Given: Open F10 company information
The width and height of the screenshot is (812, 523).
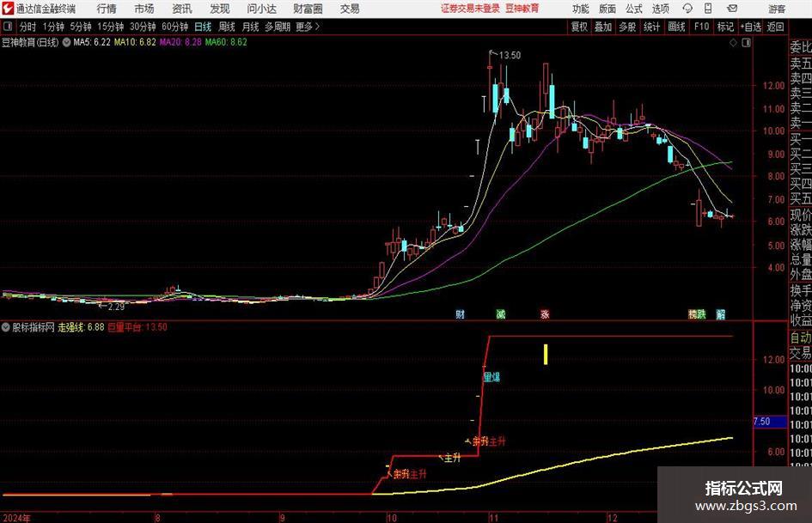Looking at the screenshot, I should click(x=702, y=27).
